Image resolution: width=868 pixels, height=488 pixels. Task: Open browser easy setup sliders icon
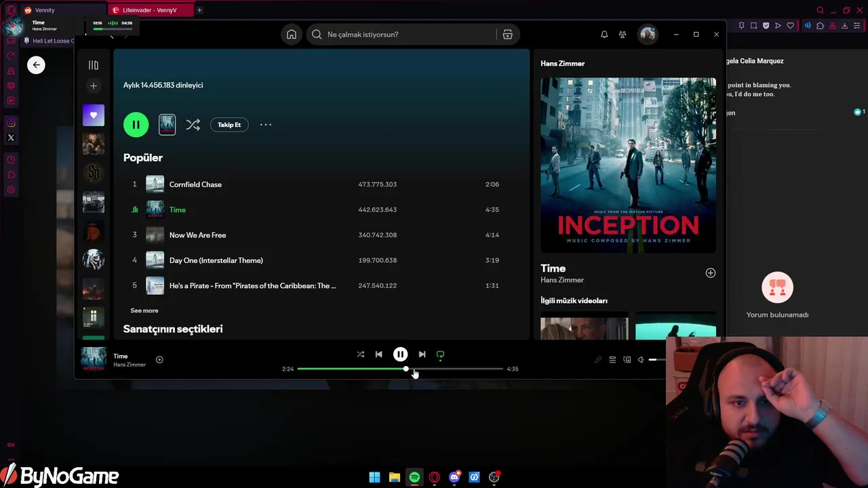tap(856, 26)
